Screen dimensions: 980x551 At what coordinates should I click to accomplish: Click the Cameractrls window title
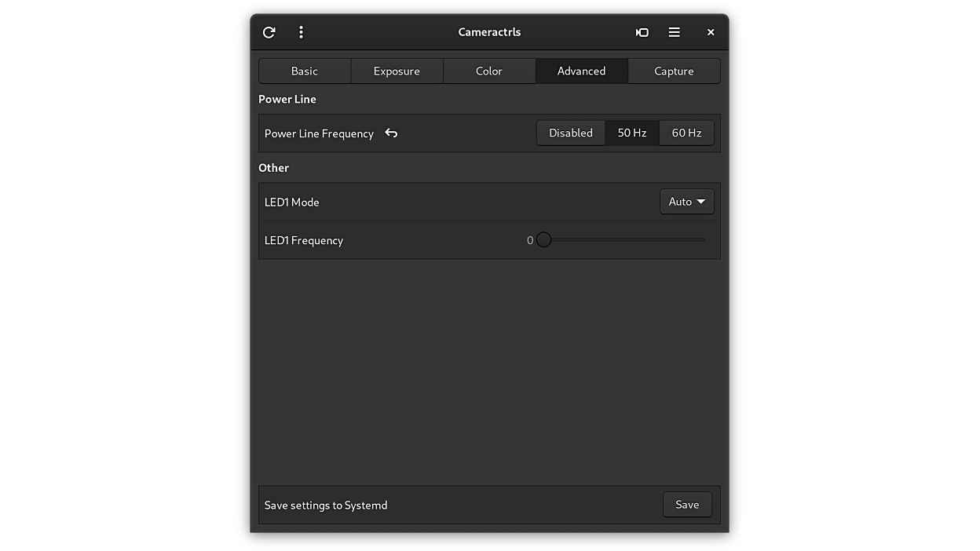(x=489, y=32)
